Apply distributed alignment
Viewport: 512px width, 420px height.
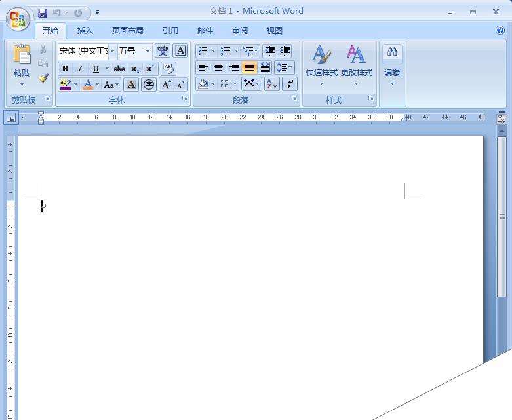click(x=264, y=67)
